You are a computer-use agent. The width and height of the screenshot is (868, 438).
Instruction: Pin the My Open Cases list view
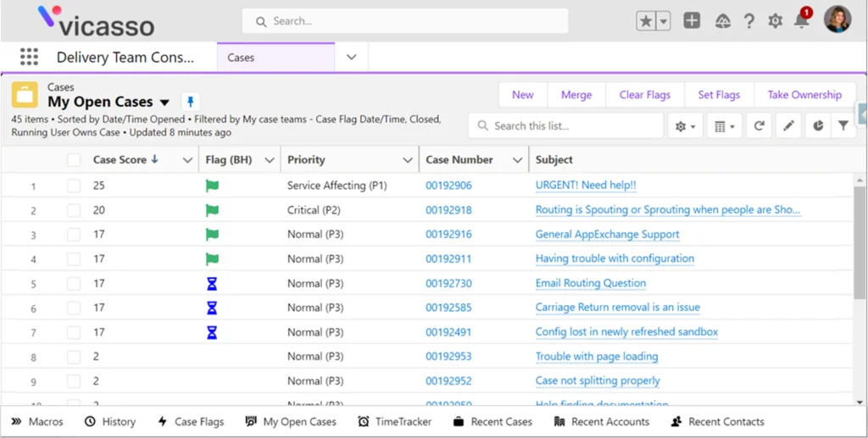(191, 102)
